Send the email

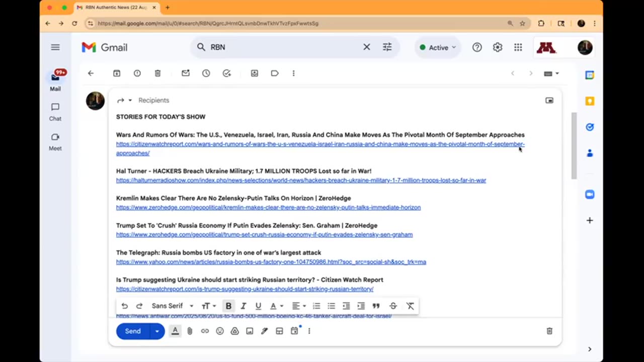[x=133, y=331]
